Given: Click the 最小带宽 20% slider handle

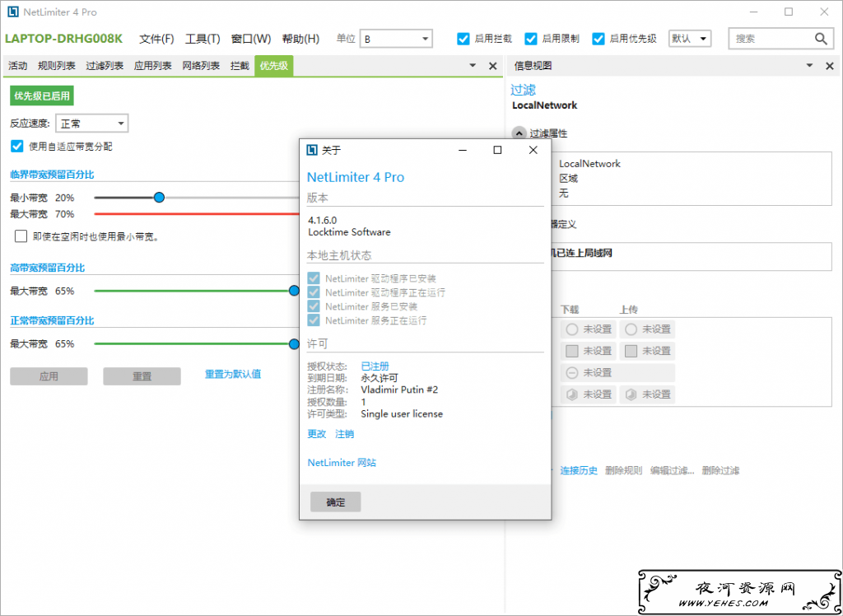Looking at the screenshot, I should pyautogui.click(x=159, y=198).
